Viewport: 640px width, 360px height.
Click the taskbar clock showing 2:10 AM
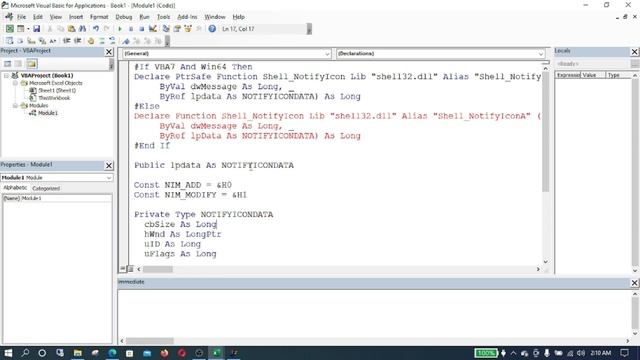600,353
